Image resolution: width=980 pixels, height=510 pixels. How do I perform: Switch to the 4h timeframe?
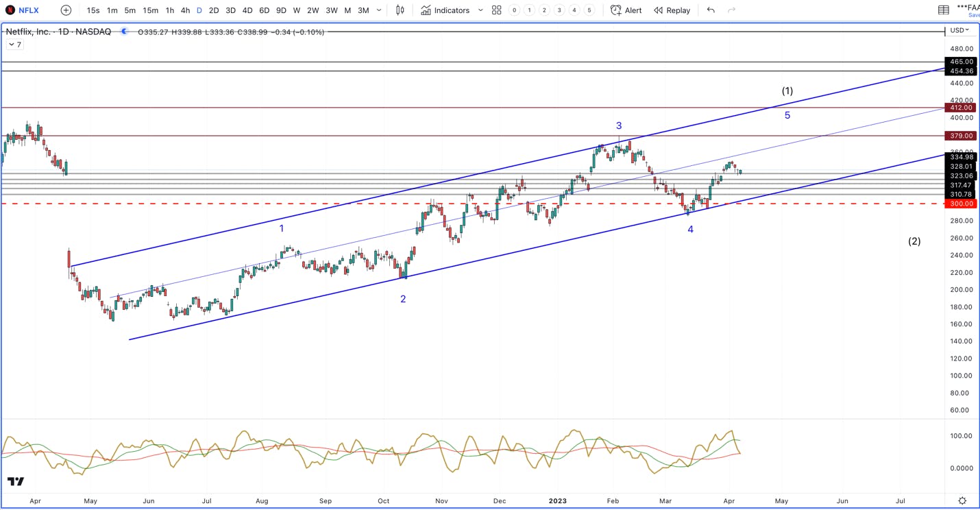pyautogui.click(x=185, y=10)
